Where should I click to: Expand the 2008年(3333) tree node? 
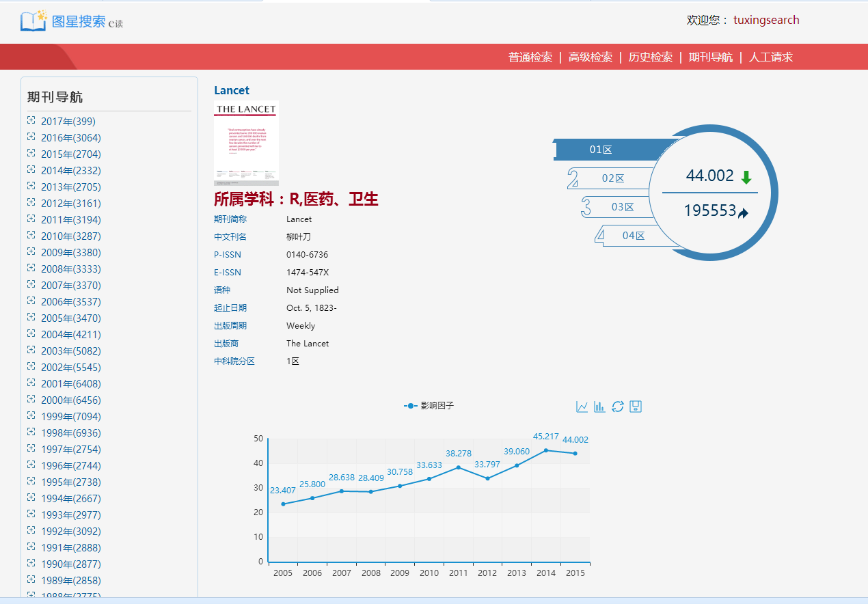tap(31, 268)
